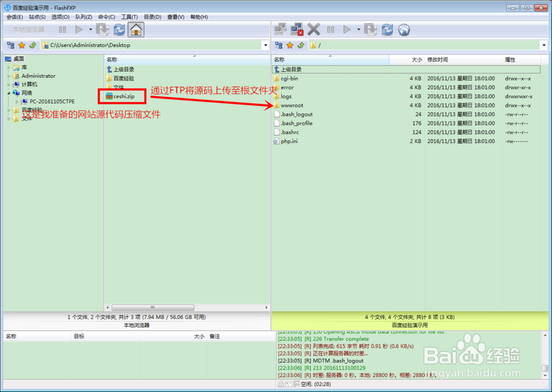Sort remote list by 大小 column header
This screenshot has height=392, width=552.
(x=407, y=60)
